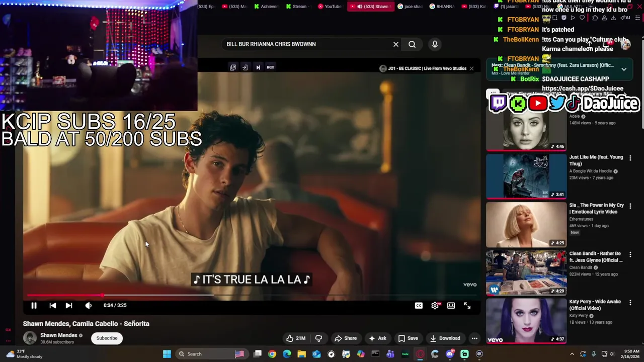Switch to theater mode

pyautogui.click(x=451, y=305)
